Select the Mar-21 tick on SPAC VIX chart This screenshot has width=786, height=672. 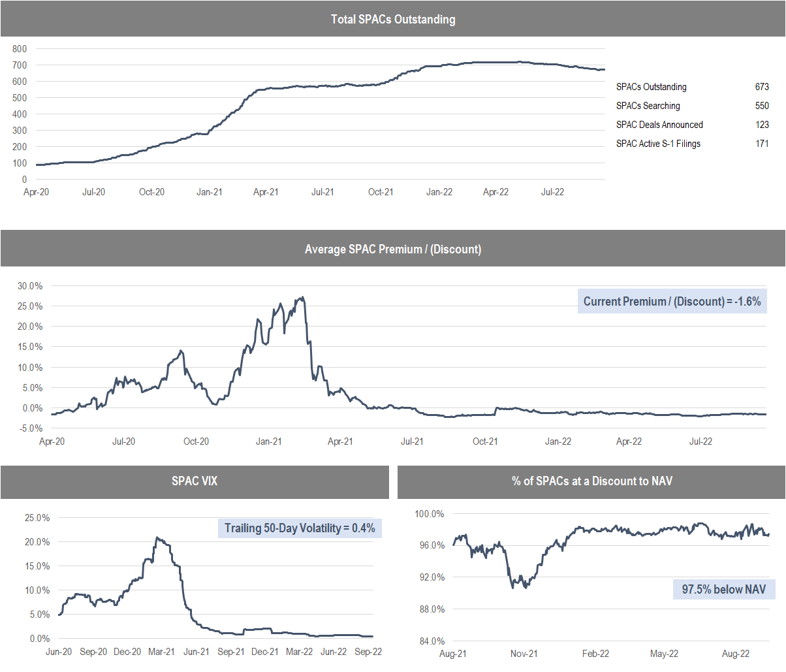(x=161, y=652)
